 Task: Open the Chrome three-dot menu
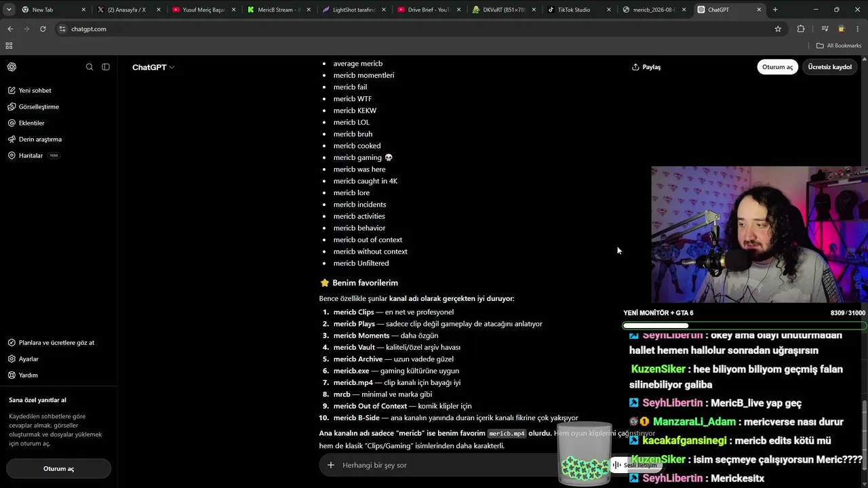click(858, 29)
